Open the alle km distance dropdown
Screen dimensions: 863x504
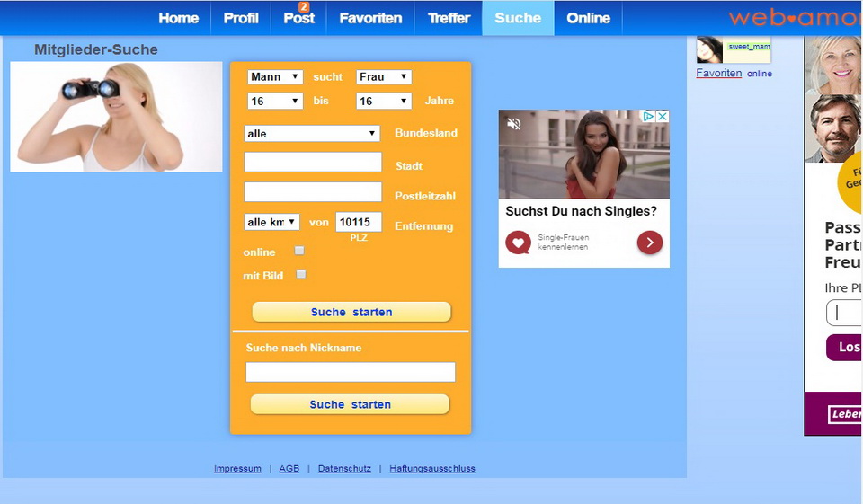[x=271, y=222]
